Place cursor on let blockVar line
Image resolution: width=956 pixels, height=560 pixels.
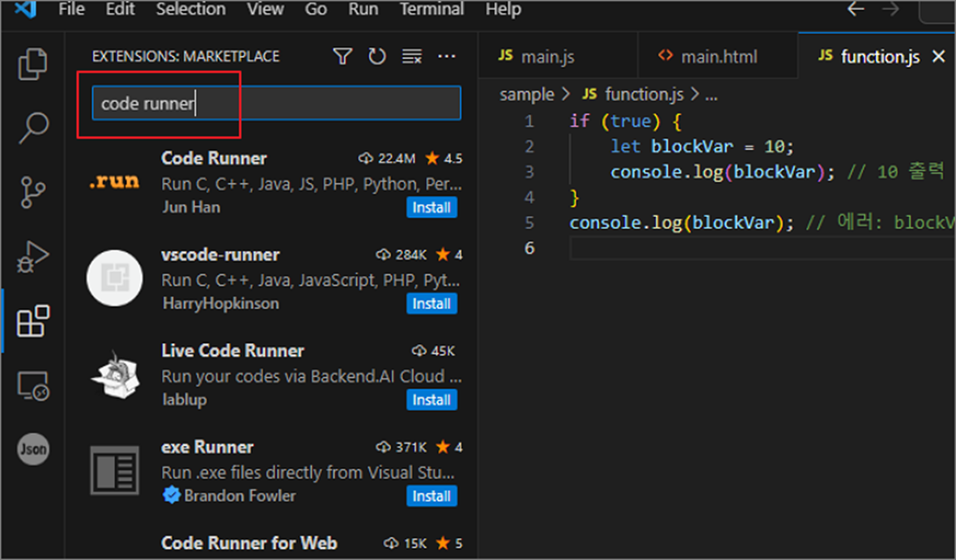point(703,146)
